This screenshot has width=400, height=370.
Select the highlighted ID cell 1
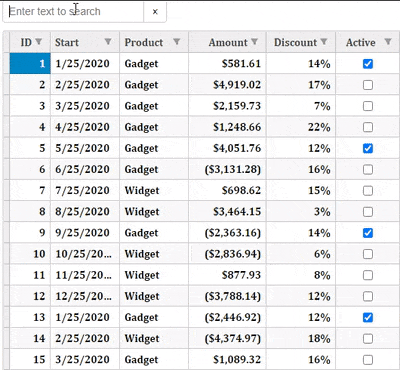30,63
